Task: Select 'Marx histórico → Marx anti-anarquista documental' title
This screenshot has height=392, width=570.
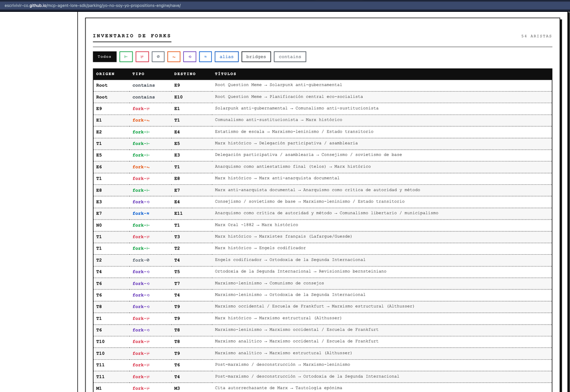Action: point(277,178)
